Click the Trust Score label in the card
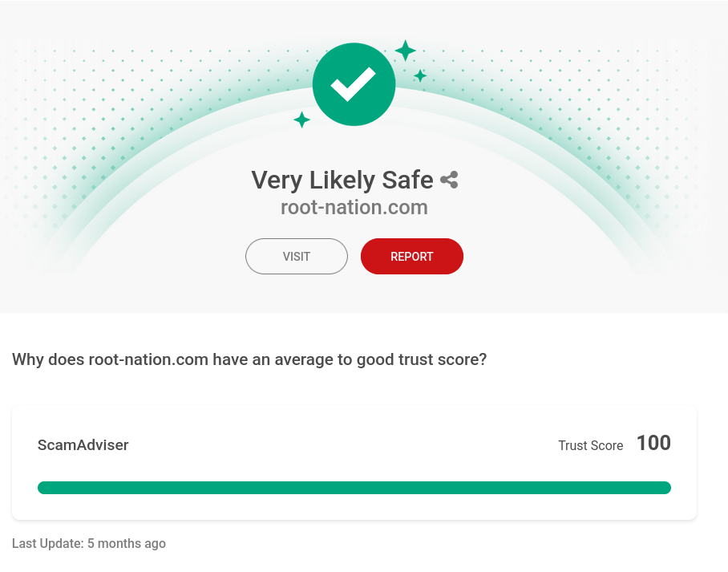728x572 pixels. tap(591, 445)
